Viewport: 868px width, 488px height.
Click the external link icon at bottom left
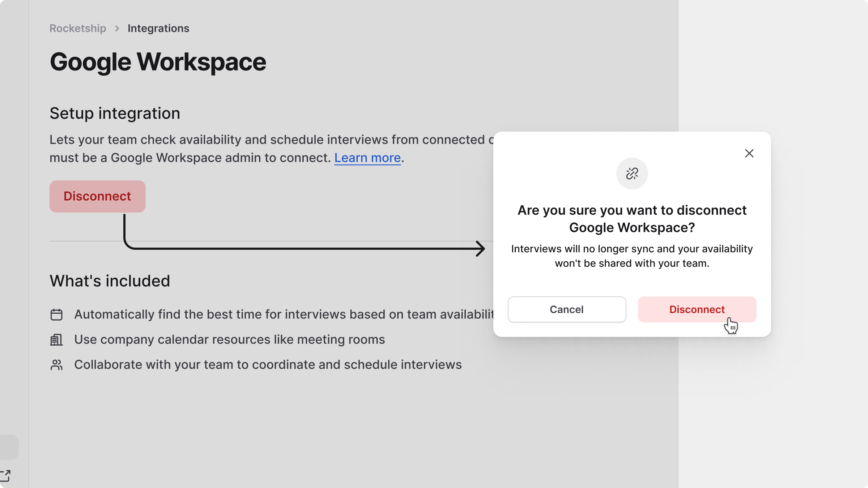coord(5,476)
